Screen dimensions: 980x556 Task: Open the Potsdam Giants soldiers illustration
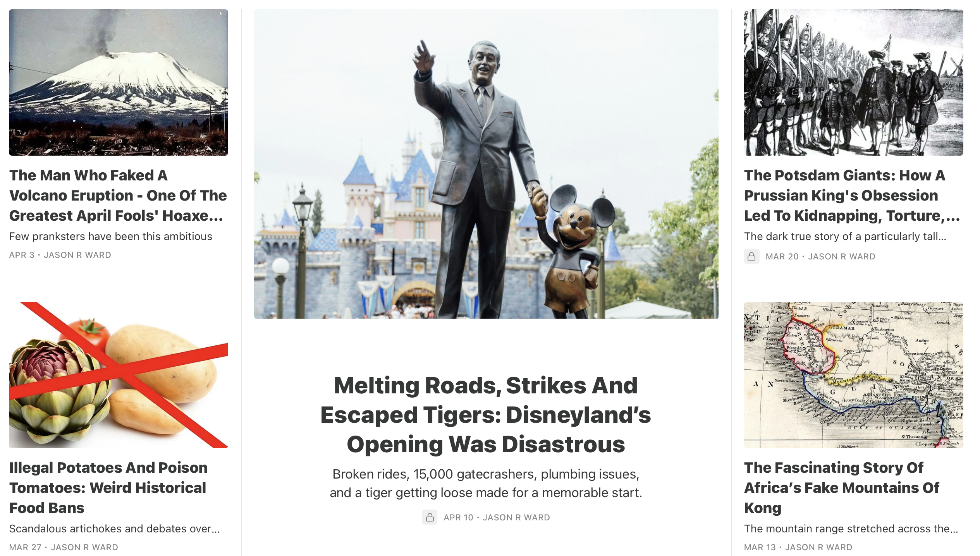[853, 82]
